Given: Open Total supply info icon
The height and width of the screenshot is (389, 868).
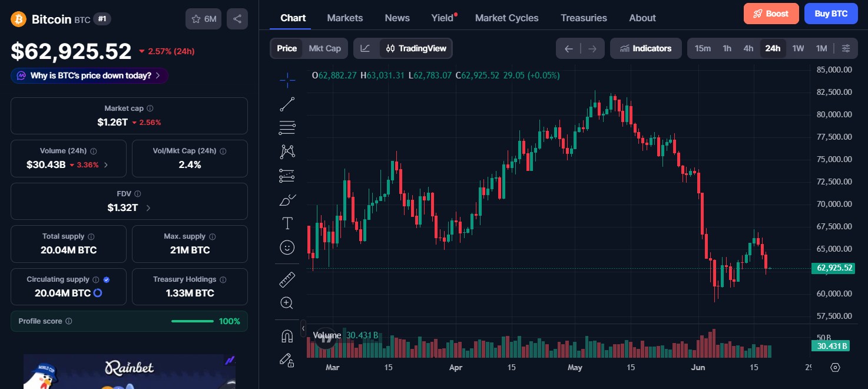Looking at the screenshot, I should pyautogui.click(x=91, y=236).
